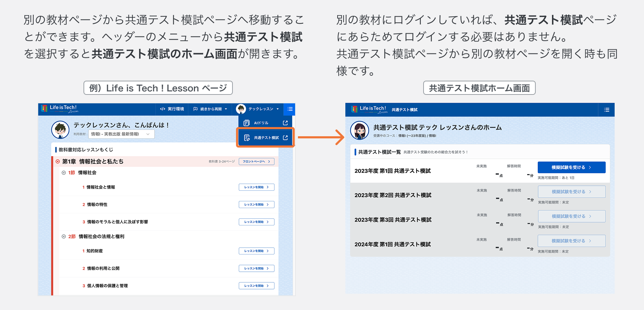Start the lesson 情報の特性
The width and height of the screenshot is (644, 310).
tap(257, 205)
